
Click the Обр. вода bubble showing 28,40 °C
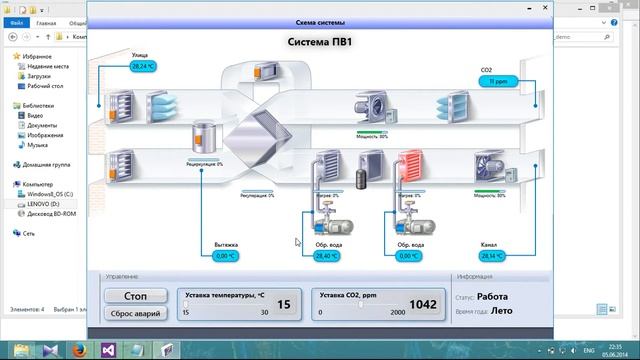point(327,256)
